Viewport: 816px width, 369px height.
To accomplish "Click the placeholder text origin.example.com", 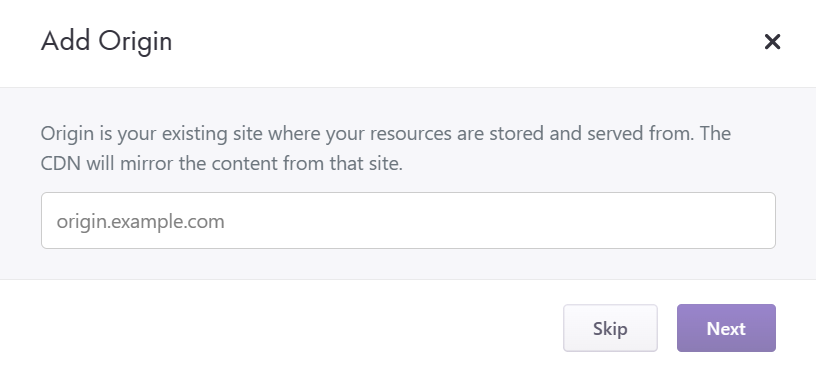I will pos(141,222).
